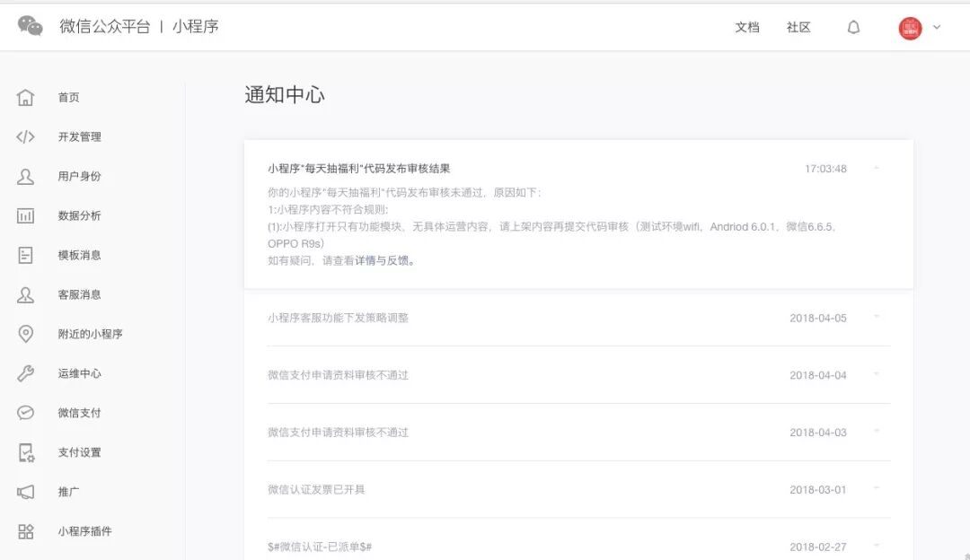
Task: Click the $#微信认证-已派单$# notification
Action: coord(319,547)
